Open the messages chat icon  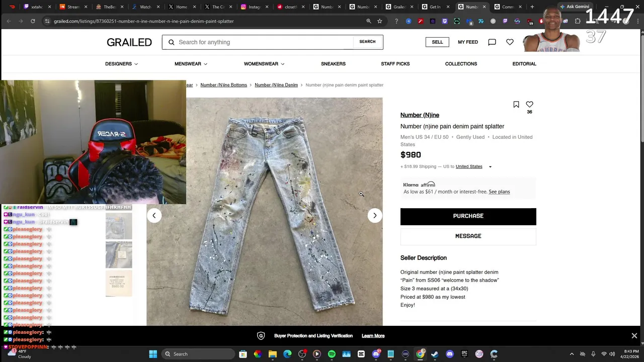(492, 42)
